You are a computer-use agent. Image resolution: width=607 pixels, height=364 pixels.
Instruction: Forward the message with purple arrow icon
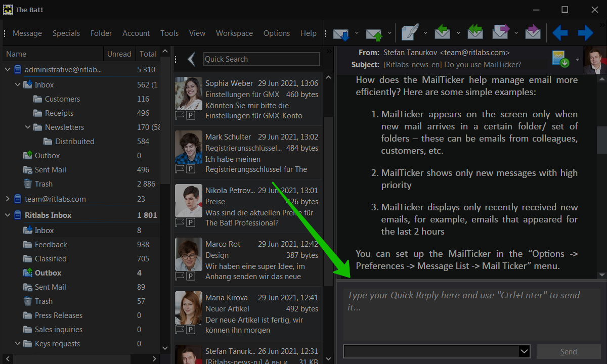[x=500, y=33]
